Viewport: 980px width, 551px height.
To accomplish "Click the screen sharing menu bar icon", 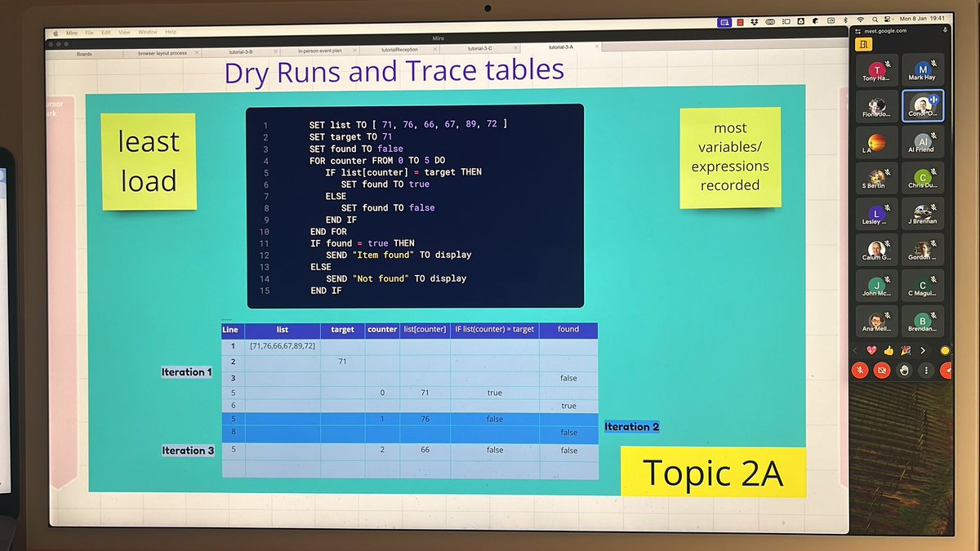I will [724, 23].
